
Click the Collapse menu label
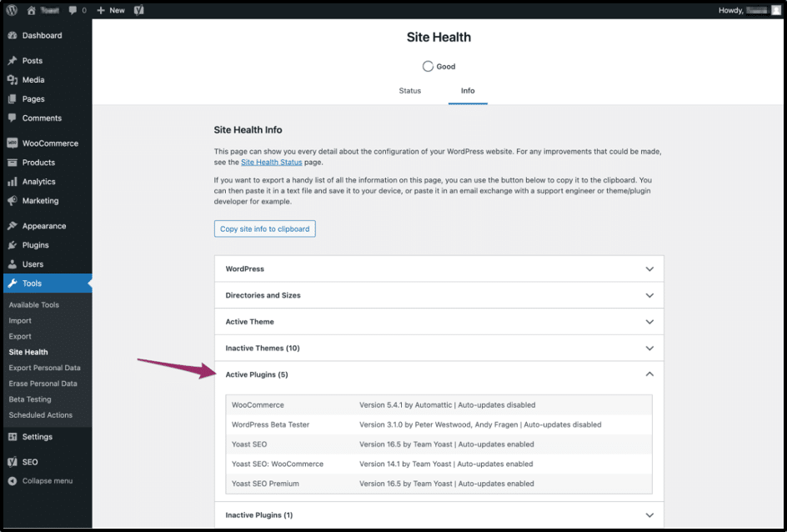48,481
